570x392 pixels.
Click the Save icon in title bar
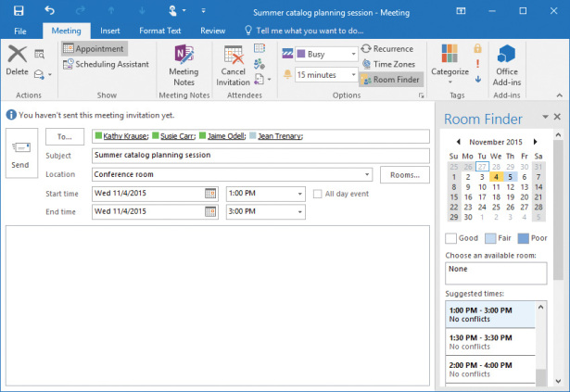coord(19,12)
